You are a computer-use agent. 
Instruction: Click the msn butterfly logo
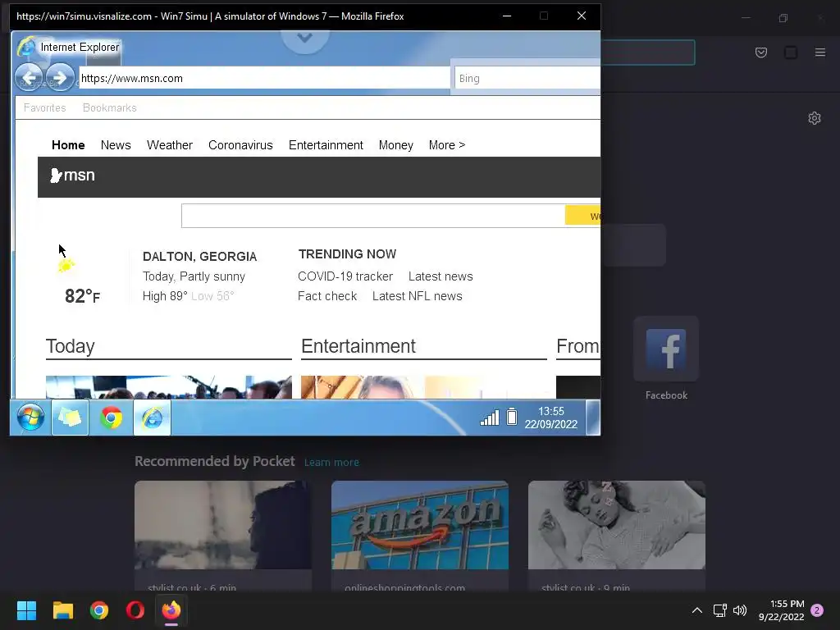point(55,176)
